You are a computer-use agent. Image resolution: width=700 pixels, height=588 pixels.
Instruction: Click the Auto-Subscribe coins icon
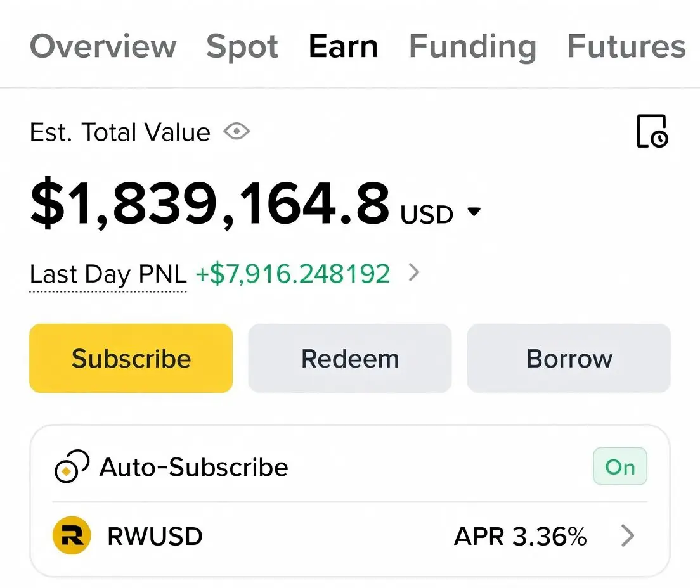pos(72,468)
